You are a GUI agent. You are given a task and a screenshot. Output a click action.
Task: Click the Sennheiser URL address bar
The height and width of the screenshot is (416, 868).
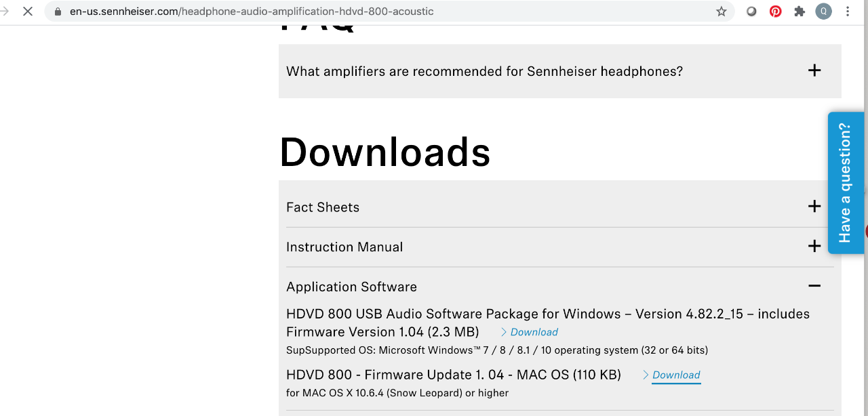tap(380, 12)
